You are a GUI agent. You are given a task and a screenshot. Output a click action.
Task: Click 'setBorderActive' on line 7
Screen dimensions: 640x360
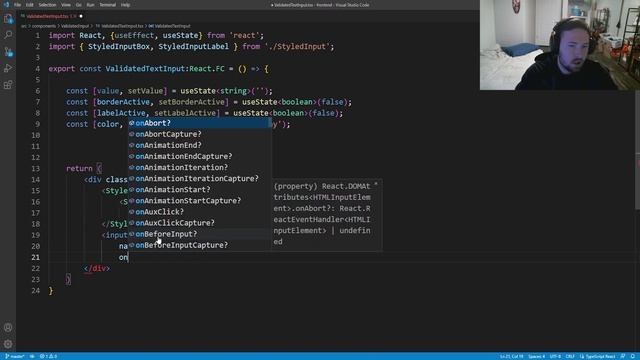click(191, 102)
